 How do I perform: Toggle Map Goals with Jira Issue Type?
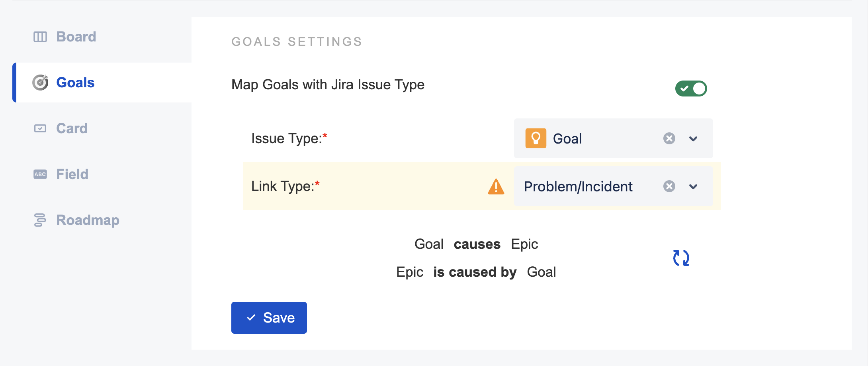(691, 89)
